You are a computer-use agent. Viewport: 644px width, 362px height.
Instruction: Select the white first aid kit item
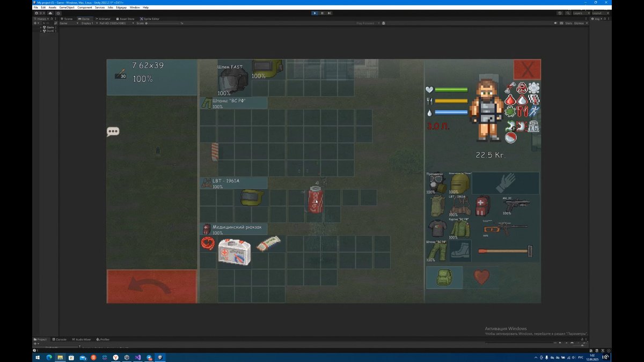(x=235, y=252)
